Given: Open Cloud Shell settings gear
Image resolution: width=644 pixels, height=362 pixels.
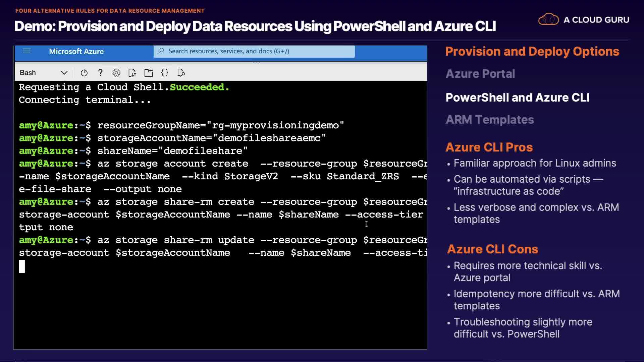Looking at the screenshot, I should tap(116, 73).
